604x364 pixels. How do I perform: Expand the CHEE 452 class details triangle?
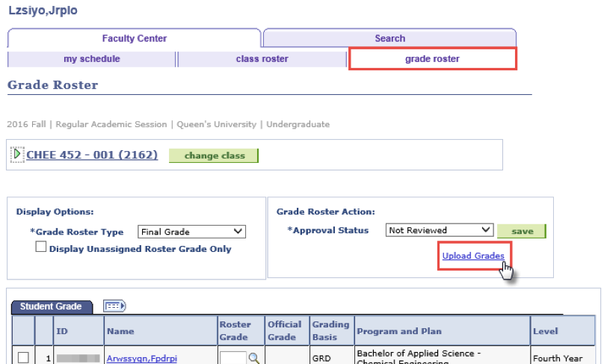pyautogui.click(x=17, y=155)
